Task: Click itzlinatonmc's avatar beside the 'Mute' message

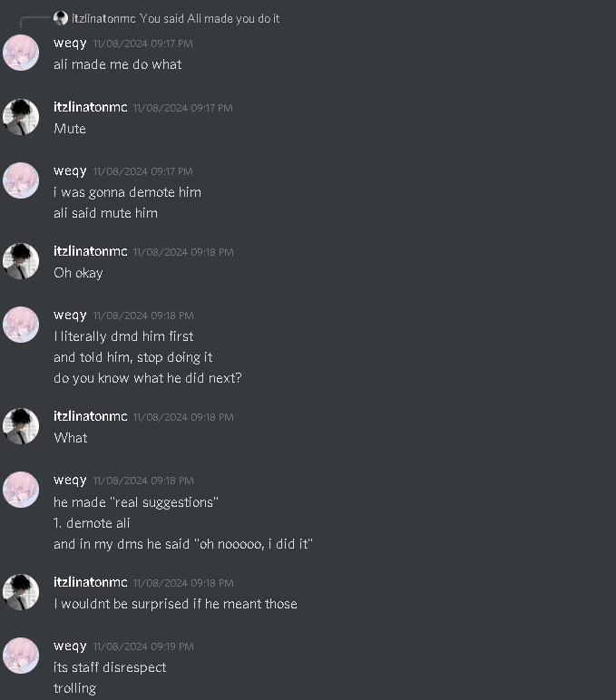Action: 21,117
